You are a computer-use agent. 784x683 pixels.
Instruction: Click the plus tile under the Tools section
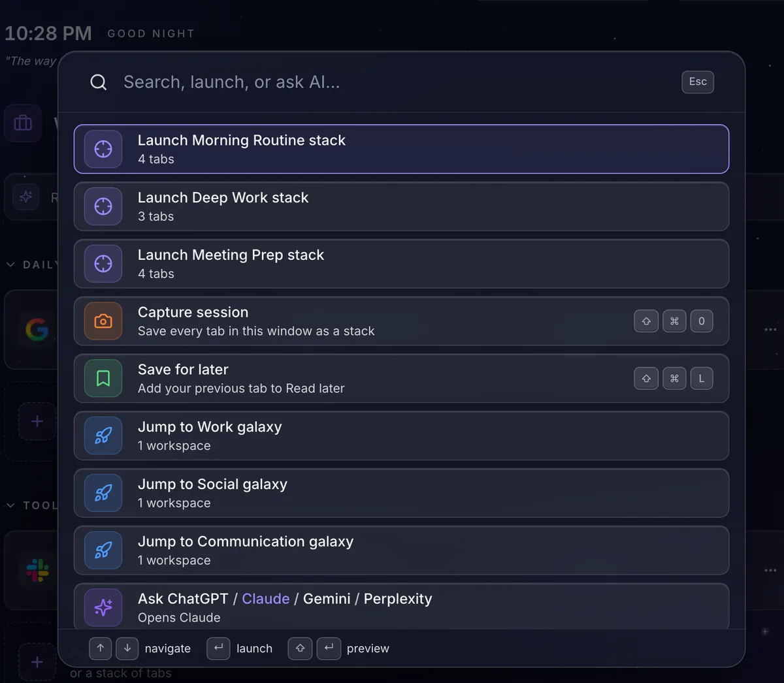point(37,662)
